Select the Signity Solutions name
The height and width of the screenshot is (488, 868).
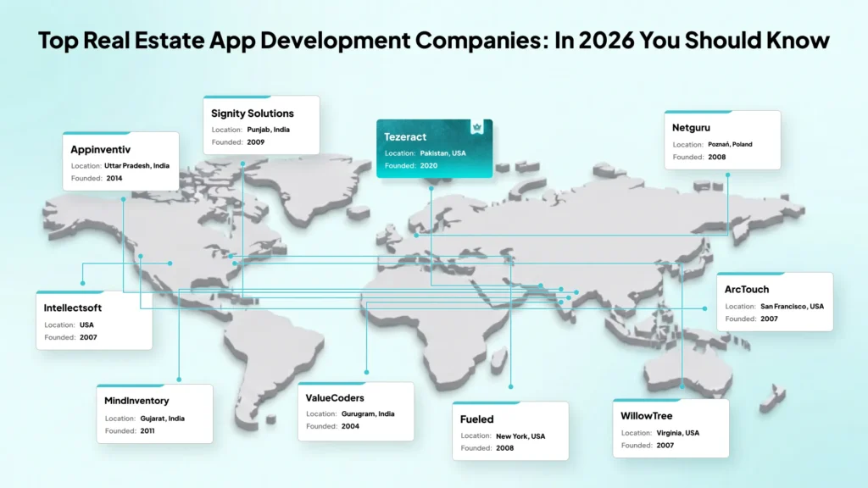click(253, 114)
